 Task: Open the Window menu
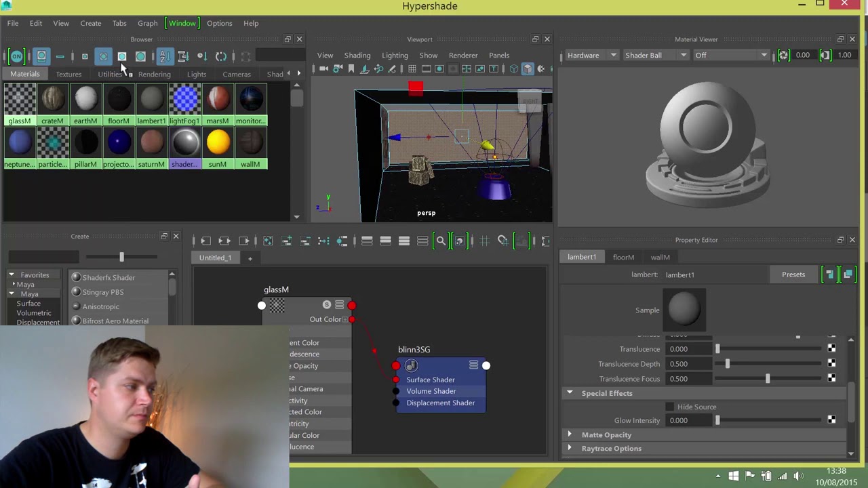point(182,23)
